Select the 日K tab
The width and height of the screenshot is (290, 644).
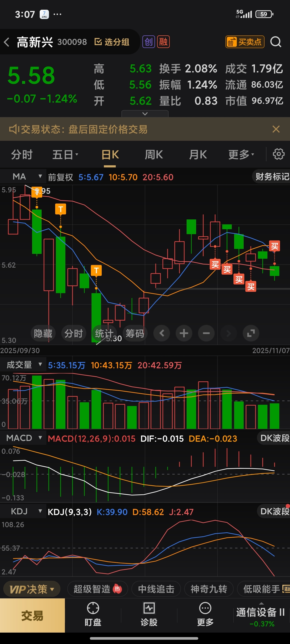click(x=110, y=155)
